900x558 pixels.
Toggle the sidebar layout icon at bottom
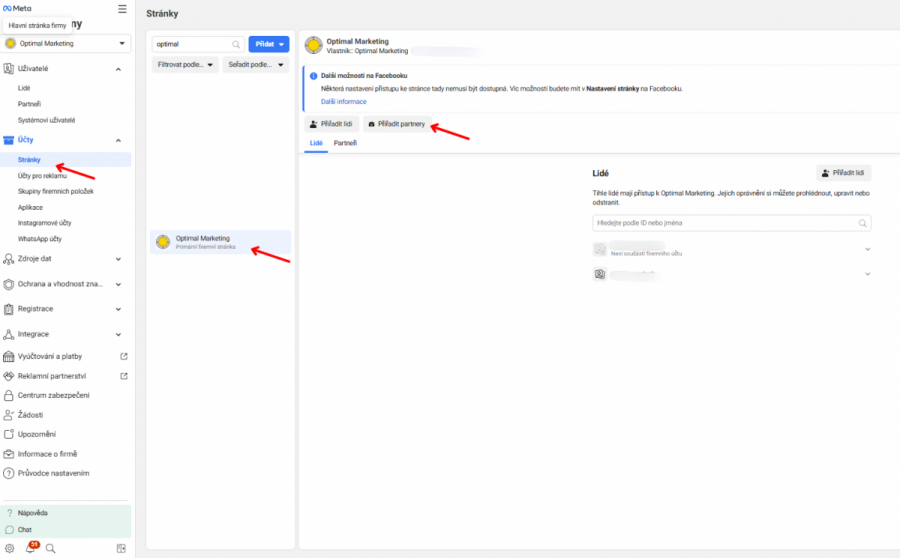[x=121, y=548]
